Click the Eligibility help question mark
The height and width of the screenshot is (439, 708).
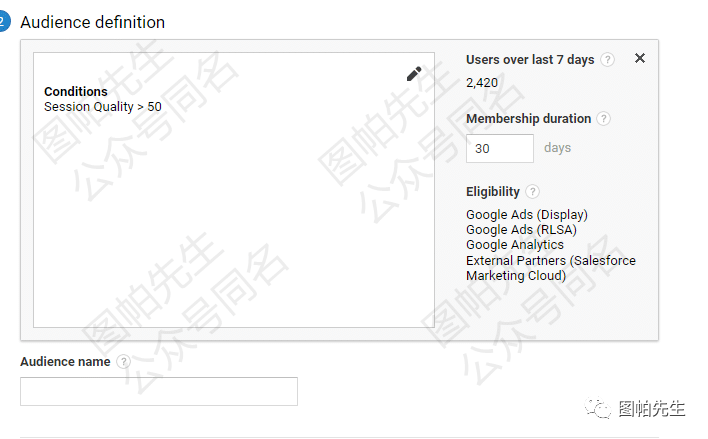tap(533, 192)
